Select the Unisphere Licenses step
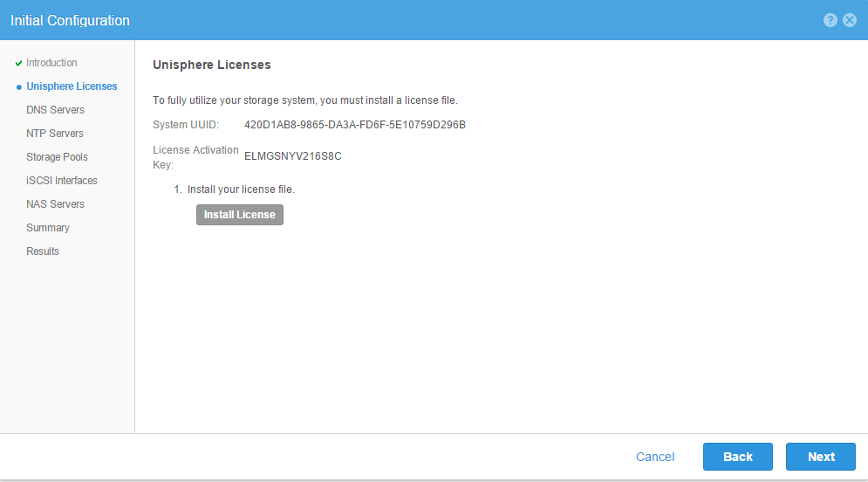868x482 pixels. pos(72,86)
